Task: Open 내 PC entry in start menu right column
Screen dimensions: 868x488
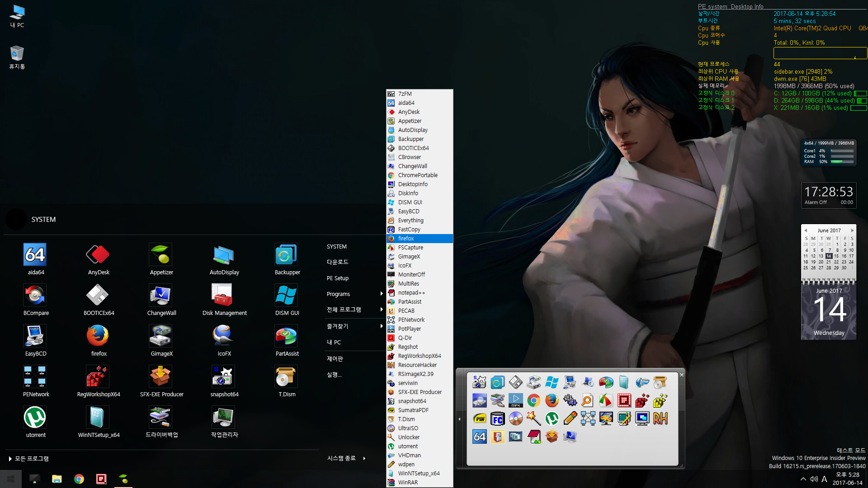Action: click(x=334, y=342)
